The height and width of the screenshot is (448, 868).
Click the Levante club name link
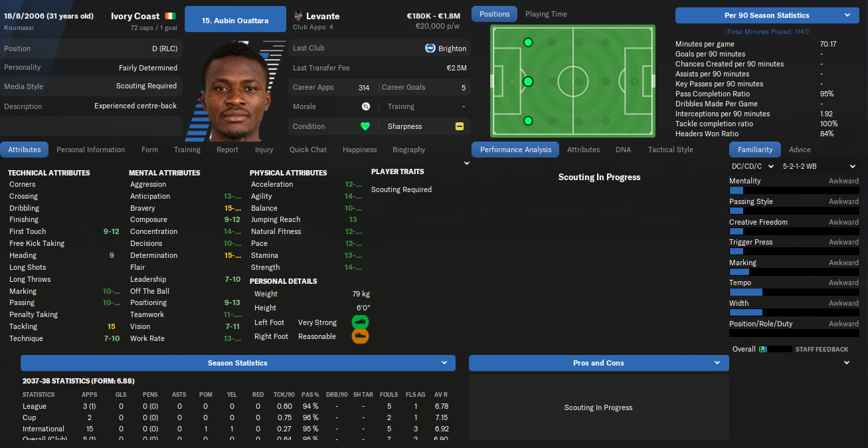tap(323, 16)
